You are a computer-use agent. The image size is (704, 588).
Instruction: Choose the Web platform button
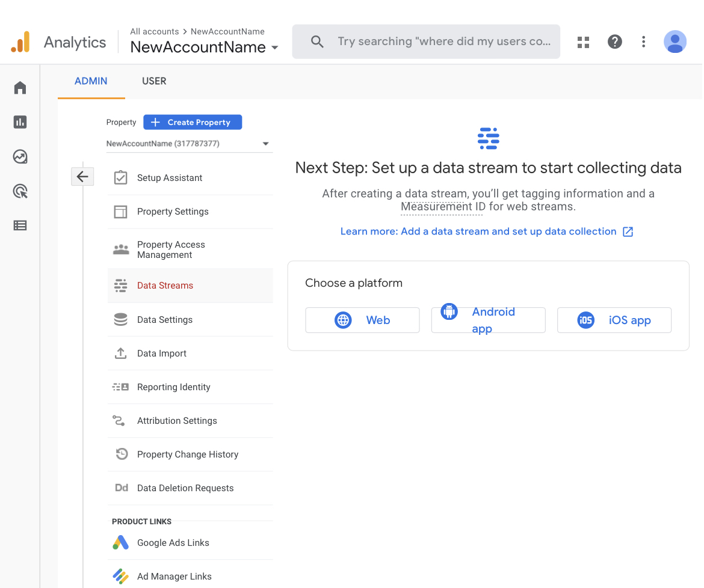pyautogui.click(x=362, y=320)
